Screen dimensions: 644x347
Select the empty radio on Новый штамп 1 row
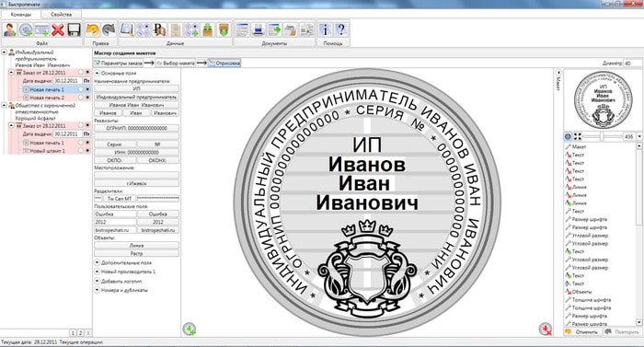point(81,150)
